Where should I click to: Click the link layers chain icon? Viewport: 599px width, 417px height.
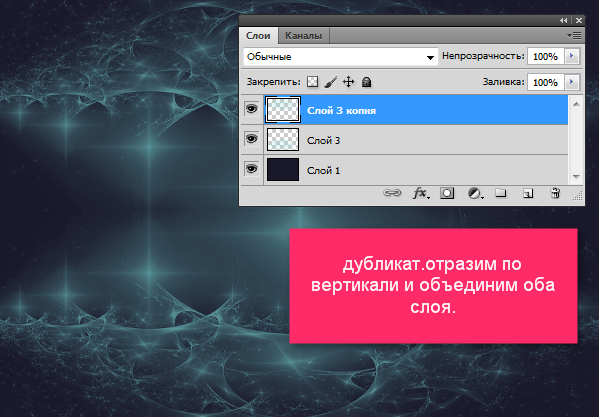click(392, 193)
